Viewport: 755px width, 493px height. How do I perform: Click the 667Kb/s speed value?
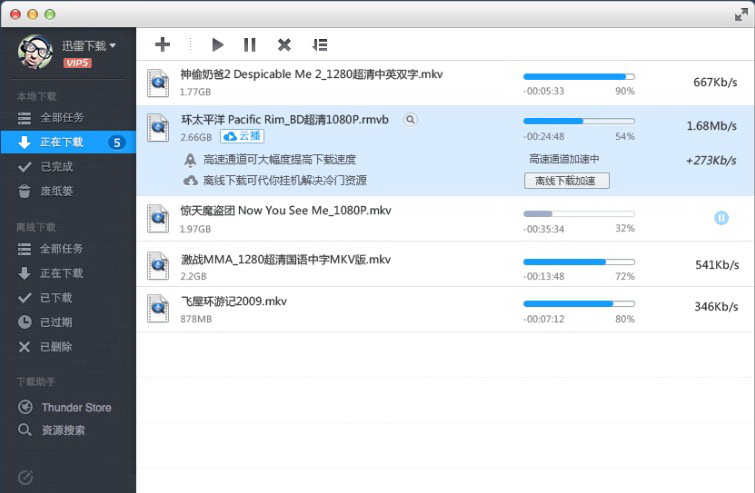pos(715,82)
